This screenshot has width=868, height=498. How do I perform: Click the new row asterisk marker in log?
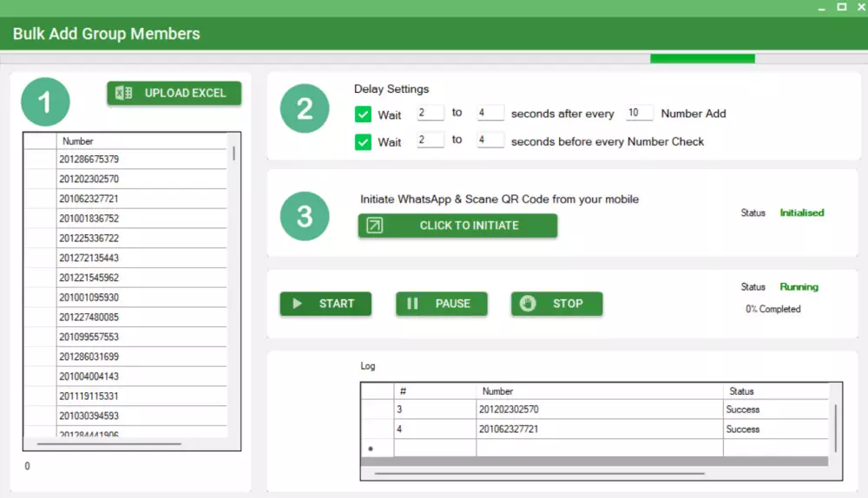point(371,449)
